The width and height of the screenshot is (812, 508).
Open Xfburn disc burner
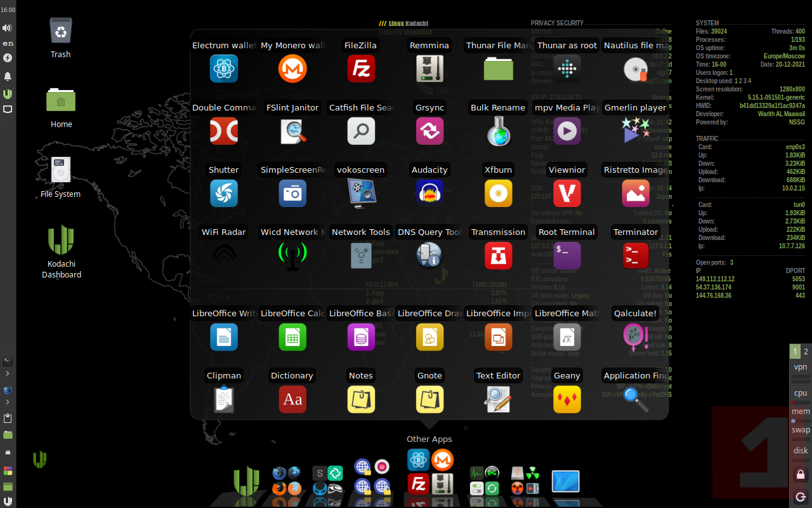coord(499,193)
